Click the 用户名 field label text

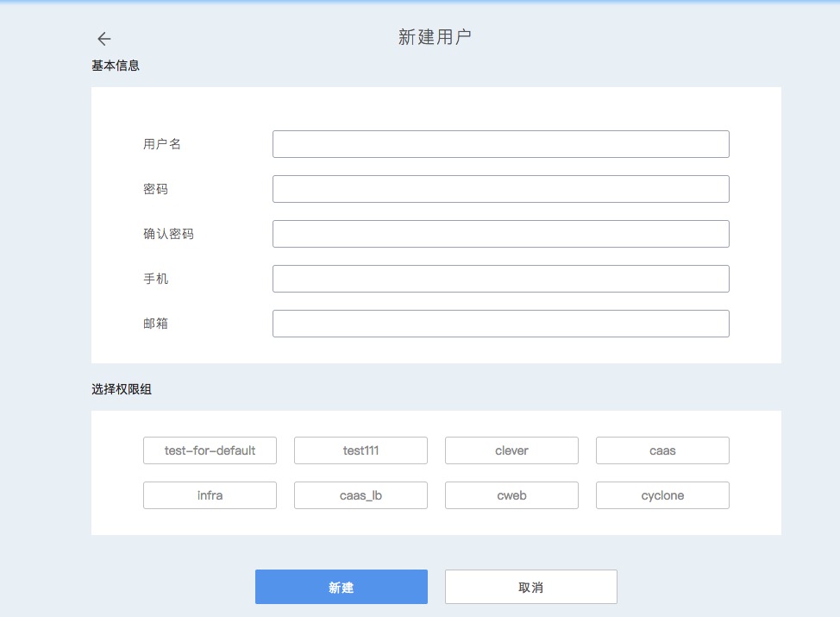(162, 144)
